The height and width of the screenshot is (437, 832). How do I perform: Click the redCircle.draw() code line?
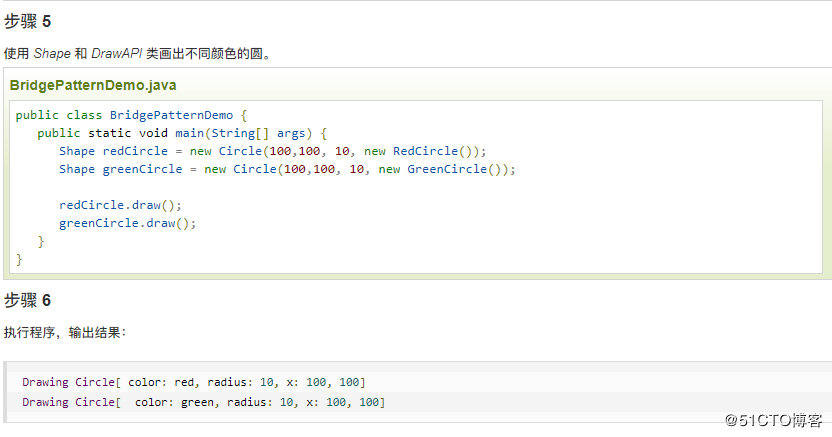(120, 205)
